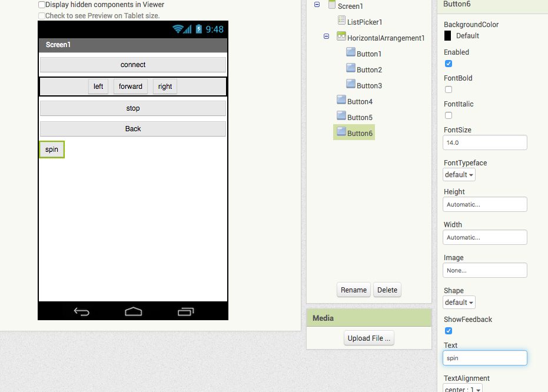
Task: Select ListPicker1 label in the component tree
Action: 365,22
